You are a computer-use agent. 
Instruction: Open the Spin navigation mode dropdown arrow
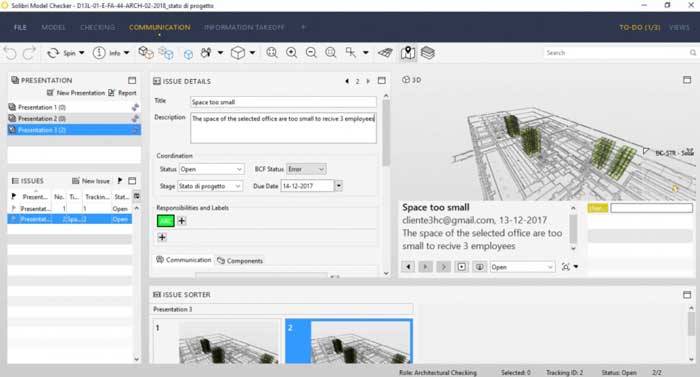(82, 53)
